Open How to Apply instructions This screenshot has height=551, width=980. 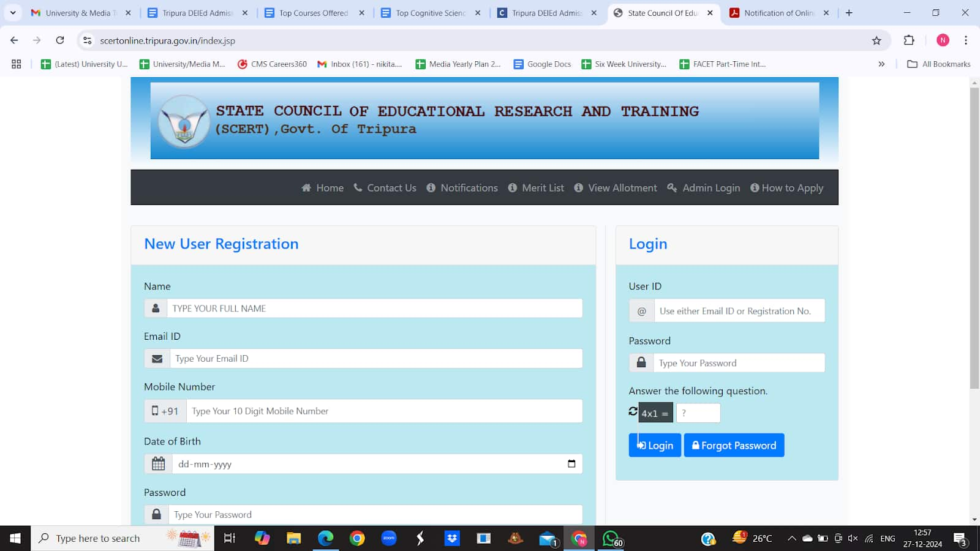click(787, 188)
